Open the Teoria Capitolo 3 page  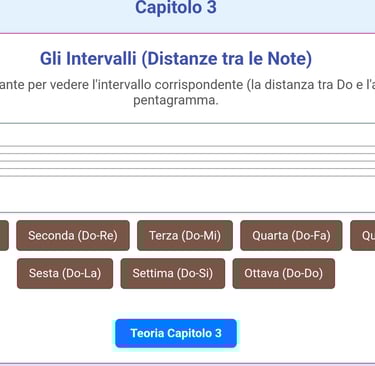pyautogui.click(x=176, y=333)
